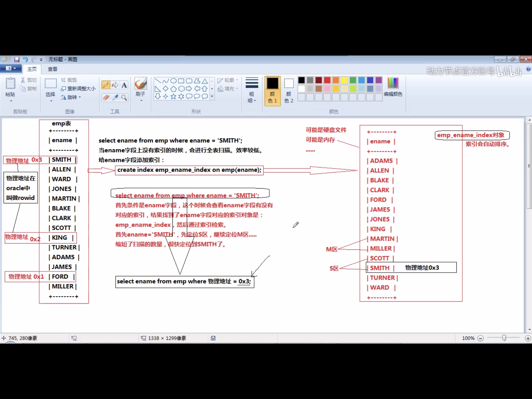
Task: Expand the Rotate dropdown
Action: [80, 97]
